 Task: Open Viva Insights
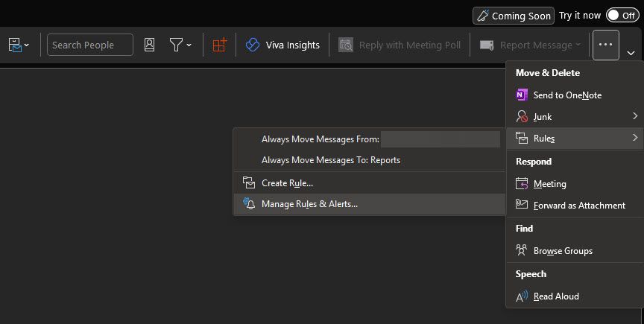click(x=283, y=45)
